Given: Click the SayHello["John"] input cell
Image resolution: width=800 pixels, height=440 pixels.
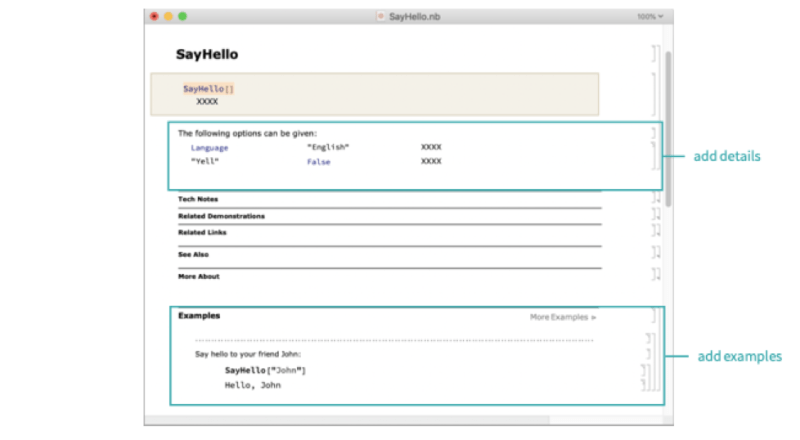Looking at the screenshot, I should pyautogui.click(x=265, y=371).
